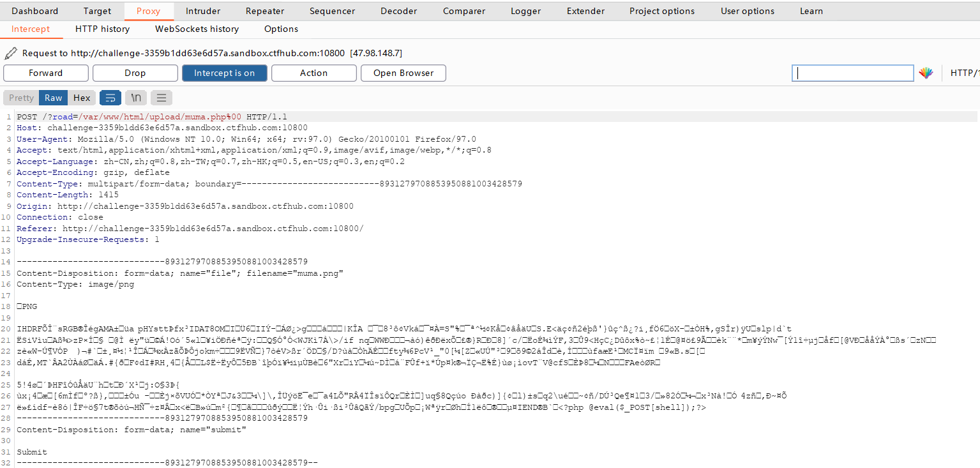Open the Repeater tab
This screenshot has height=468, width=980.
click(265, 11)
